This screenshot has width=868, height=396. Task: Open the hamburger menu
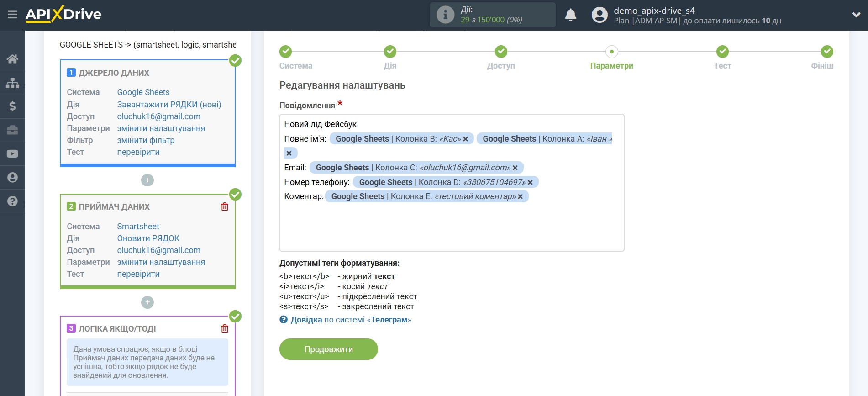tap(12, 15)
